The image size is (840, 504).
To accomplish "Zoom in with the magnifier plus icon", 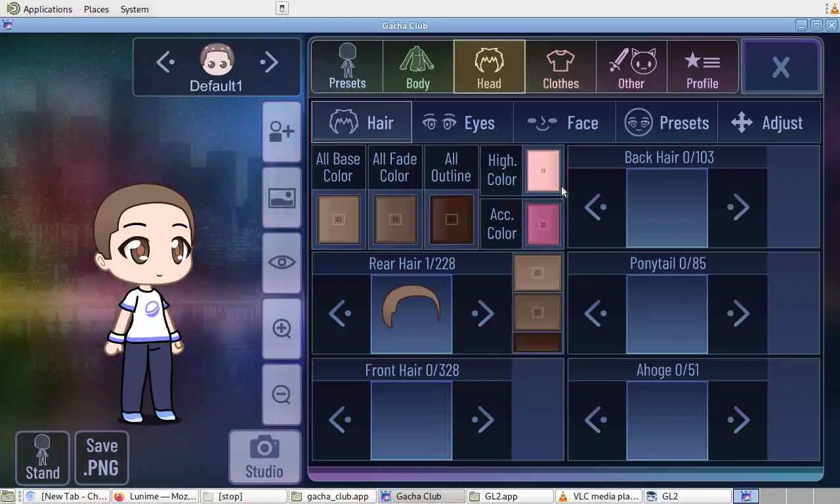I will [282, 328].
